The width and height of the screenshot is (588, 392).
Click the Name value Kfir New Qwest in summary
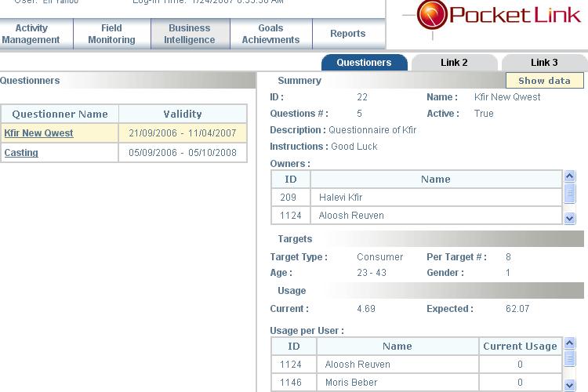point(507,97)
